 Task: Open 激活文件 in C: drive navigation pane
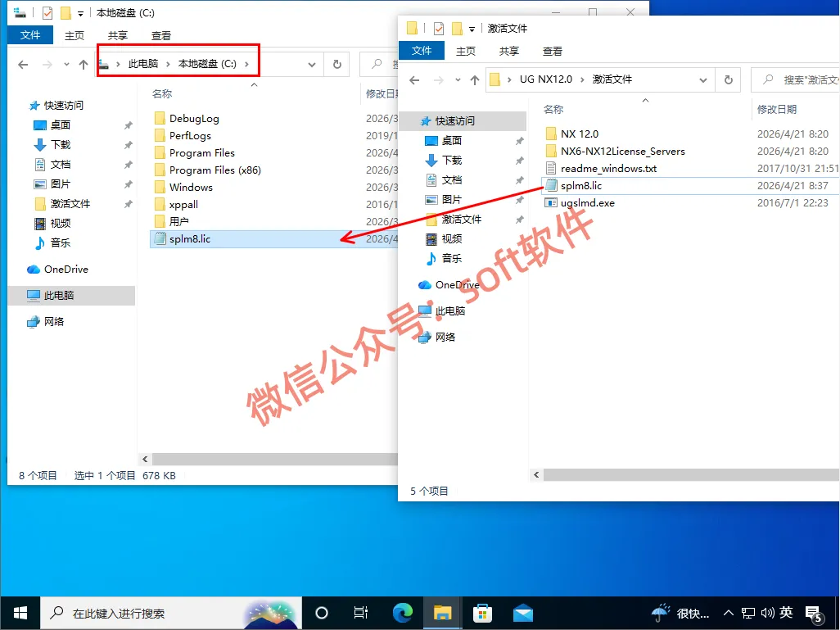(x=70, y=204)
